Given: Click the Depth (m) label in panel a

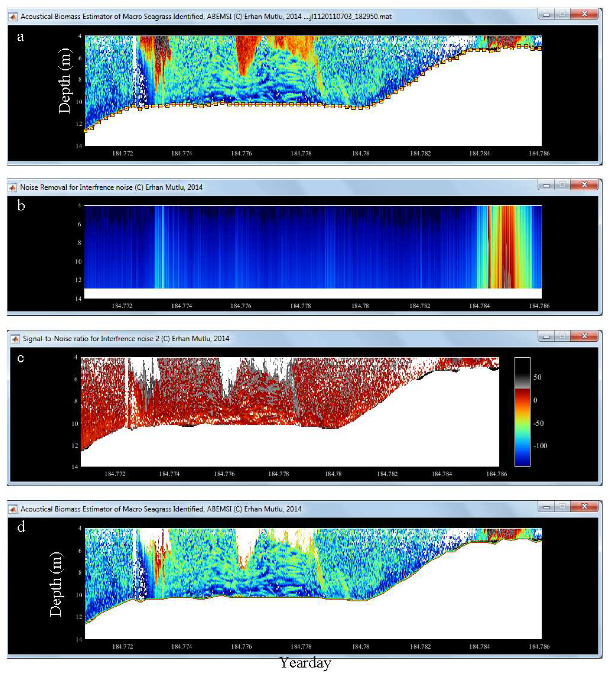Looking at the screenshot, I should (65, 81).
